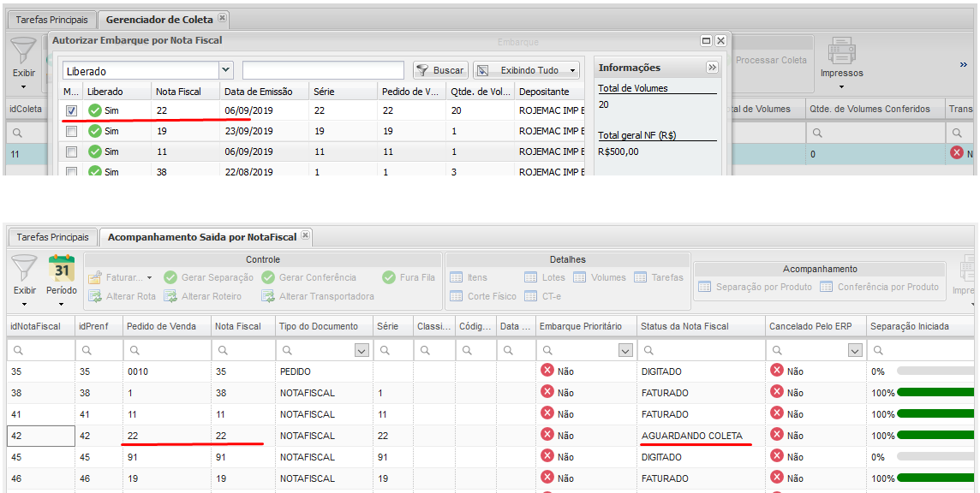Viewport: 980px width, 493px height.
Task: Click the Corte Físico icon
Action: [x=455, y=296]
